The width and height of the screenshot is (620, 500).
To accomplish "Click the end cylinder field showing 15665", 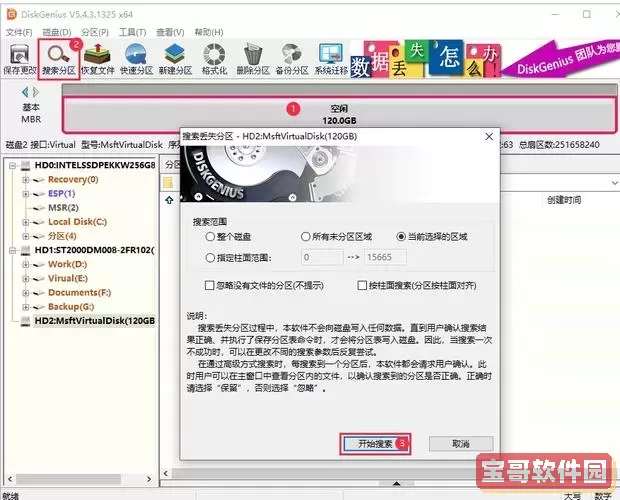I will coord(385,257).
